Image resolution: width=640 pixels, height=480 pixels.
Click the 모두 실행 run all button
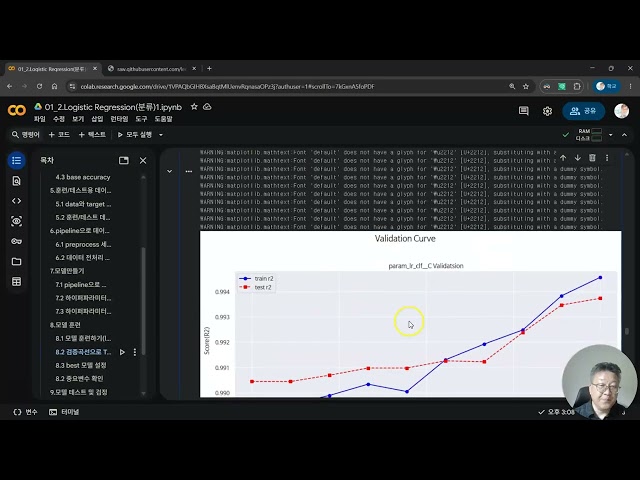[x=135, y=135]
